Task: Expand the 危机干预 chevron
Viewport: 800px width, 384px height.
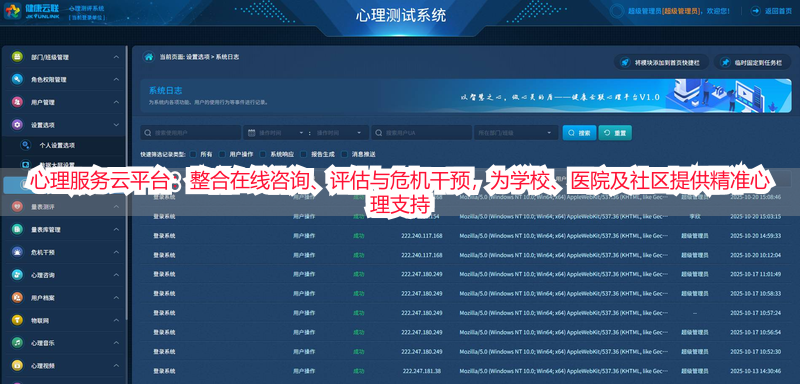Action: tap(116, 252)
